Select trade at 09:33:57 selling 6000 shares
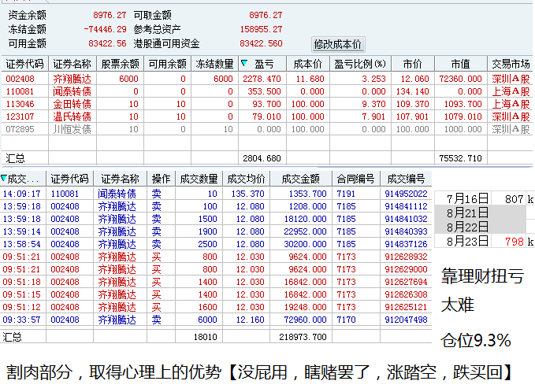Screen dimensions: 535x392 point(216,320)
